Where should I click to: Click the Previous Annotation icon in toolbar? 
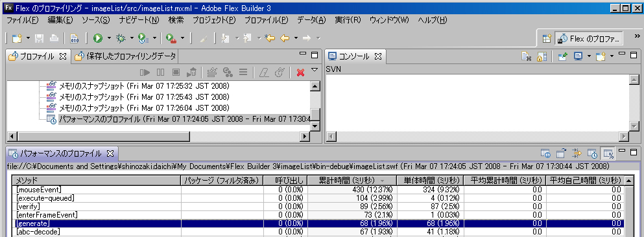click(247, 38)
